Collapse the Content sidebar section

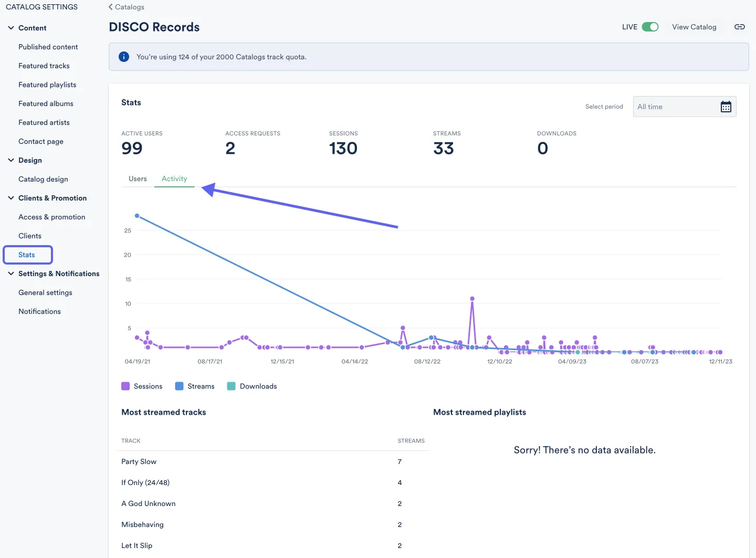(11, 28)
